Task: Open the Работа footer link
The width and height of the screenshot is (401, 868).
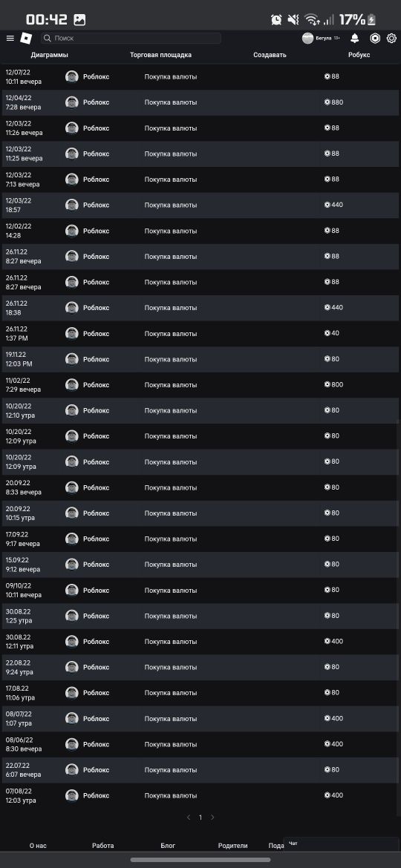Action: 103,845
